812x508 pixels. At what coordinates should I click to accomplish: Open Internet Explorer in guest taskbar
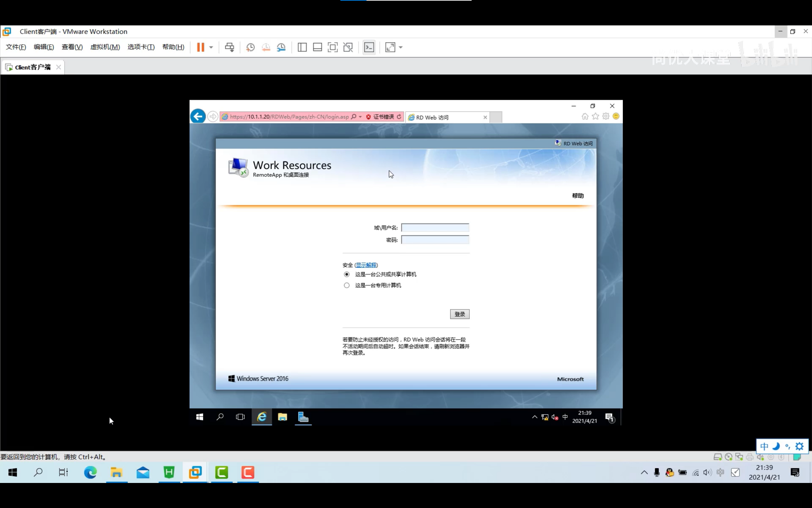(x=262, y=417)
